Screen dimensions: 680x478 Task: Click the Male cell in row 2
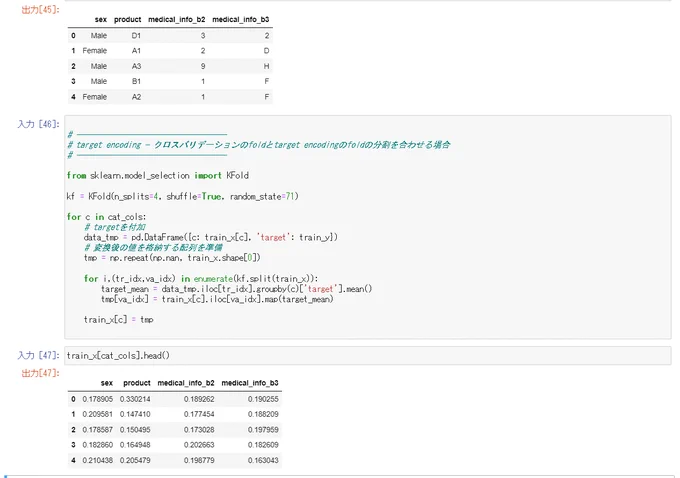pos(99,66)
